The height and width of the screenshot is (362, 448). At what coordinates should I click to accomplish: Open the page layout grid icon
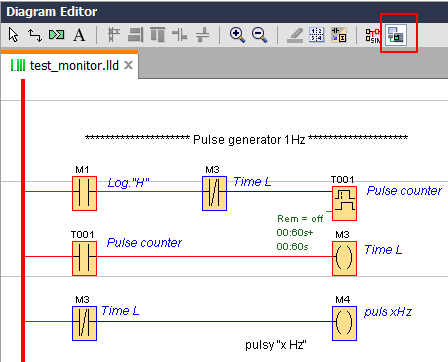[316, 35]
